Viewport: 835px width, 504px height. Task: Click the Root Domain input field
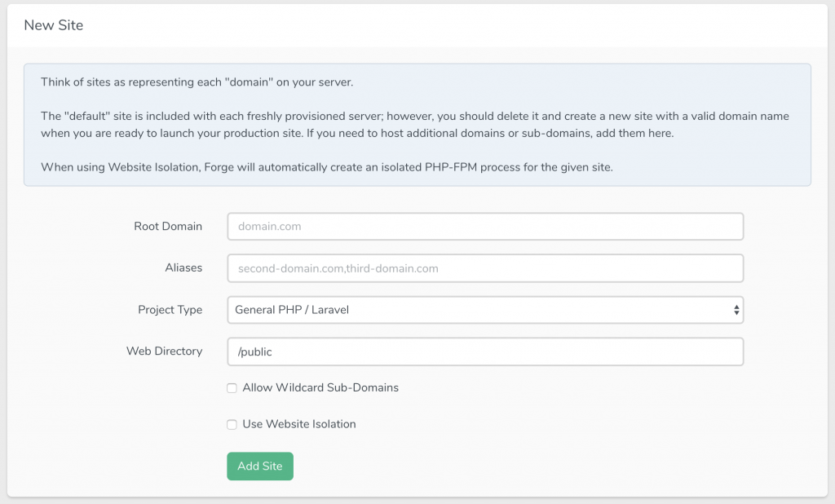pyautogui.click(x=485, y=227)
